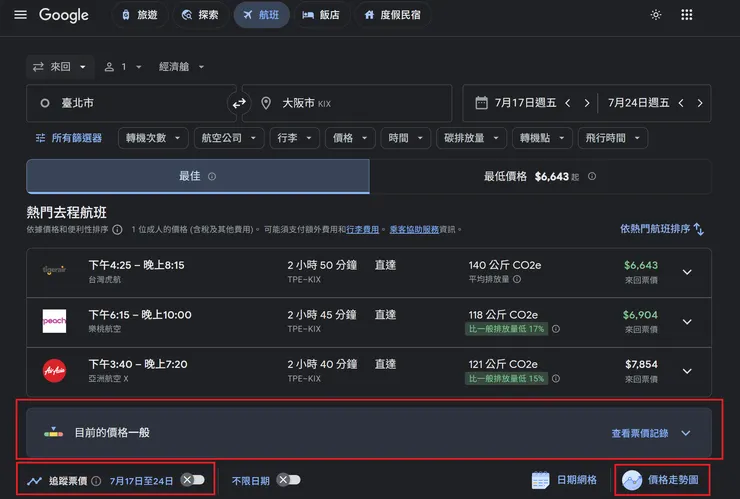The image size is (740, 499).
Task: Switch to the 探索 tab
Action: coord(201,15)
